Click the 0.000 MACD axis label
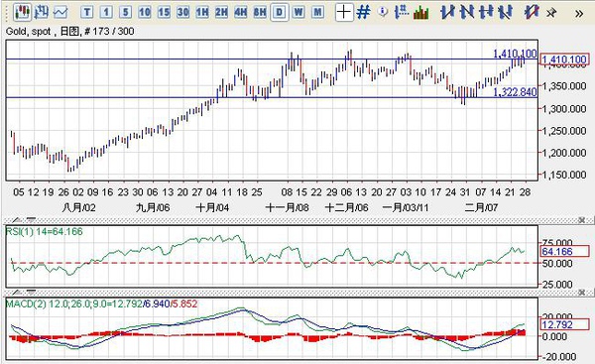Screen dimensions: 595x364 click(554, 336)
